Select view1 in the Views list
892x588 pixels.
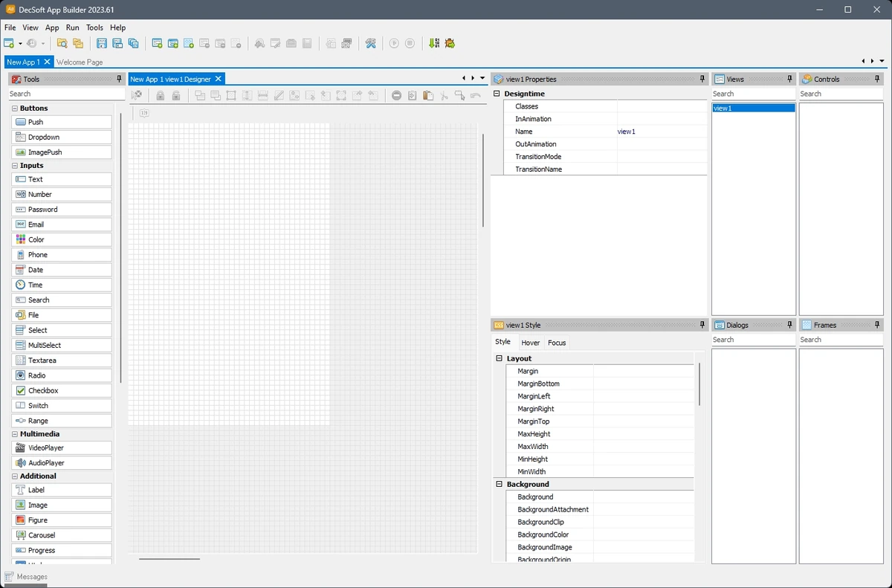pos(753,109)
